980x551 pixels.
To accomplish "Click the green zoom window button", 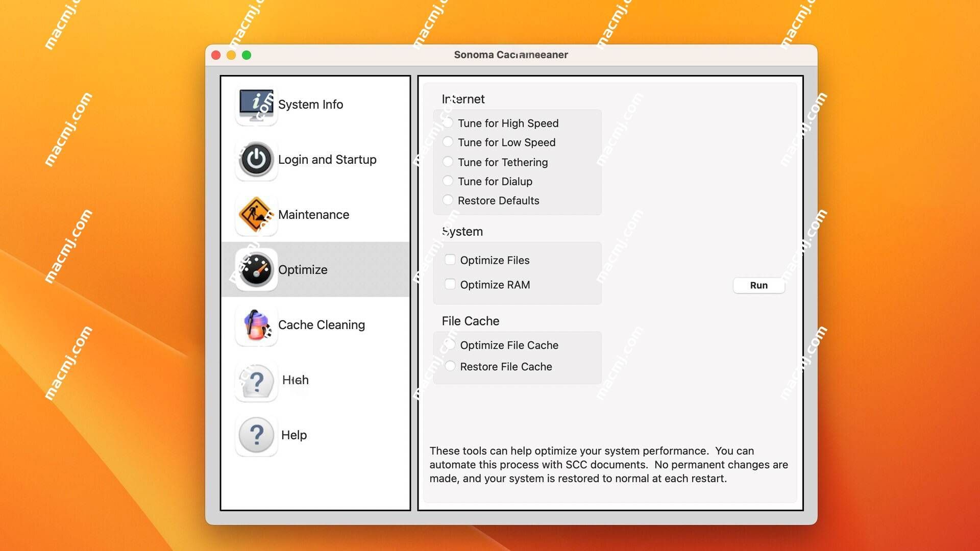I will [247, 55].
